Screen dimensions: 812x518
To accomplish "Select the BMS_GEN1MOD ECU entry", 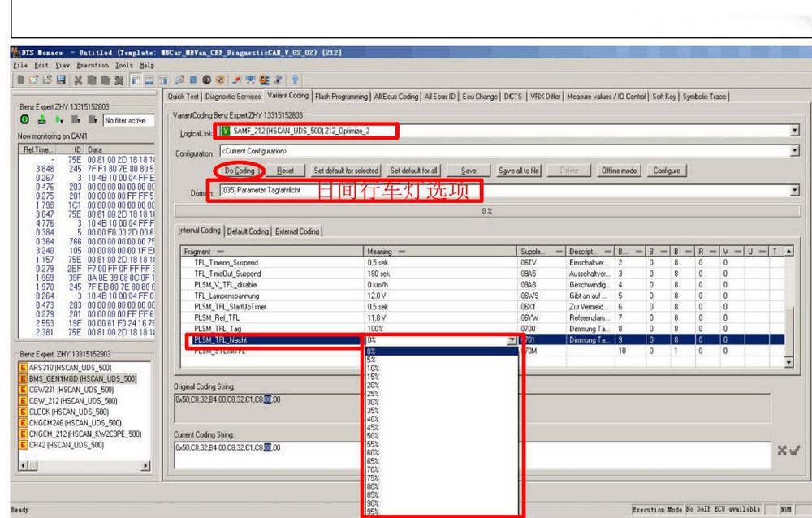I will 83,378.
